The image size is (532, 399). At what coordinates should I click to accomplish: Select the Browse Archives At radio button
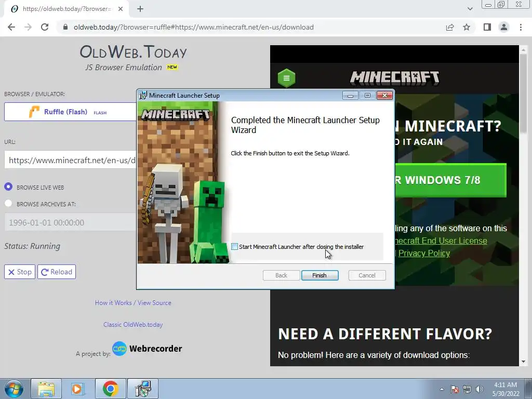tap(8, 204)
